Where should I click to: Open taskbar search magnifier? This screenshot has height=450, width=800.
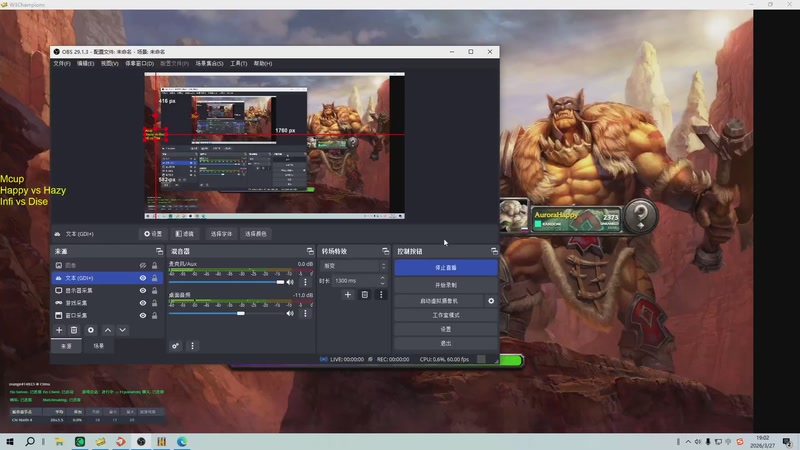[30, 441]
